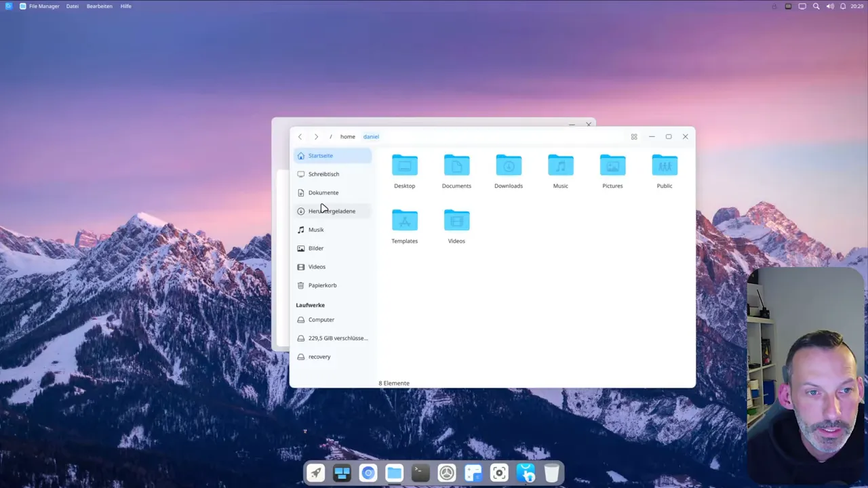The image size is (868, 488).
Task: Navigate back with the left arrow
Action: pos(300,136)
